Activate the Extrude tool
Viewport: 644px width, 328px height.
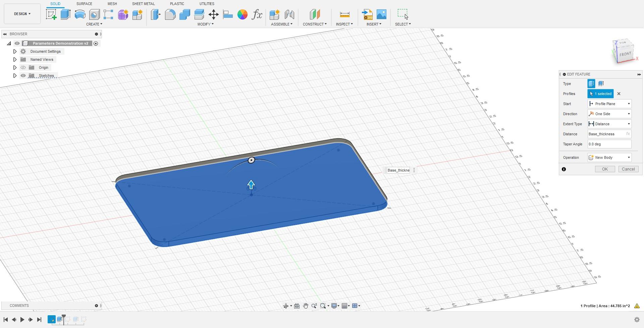pos(65,14)
